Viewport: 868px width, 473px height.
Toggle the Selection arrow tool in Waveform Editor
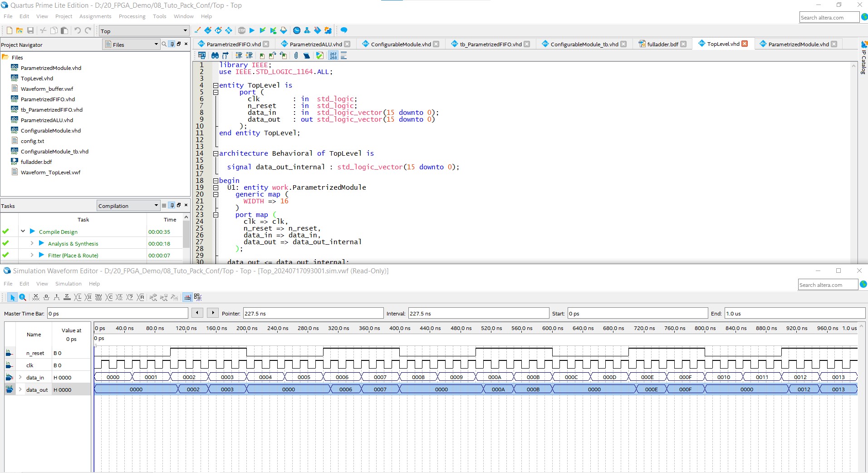[x=12, y=297]
